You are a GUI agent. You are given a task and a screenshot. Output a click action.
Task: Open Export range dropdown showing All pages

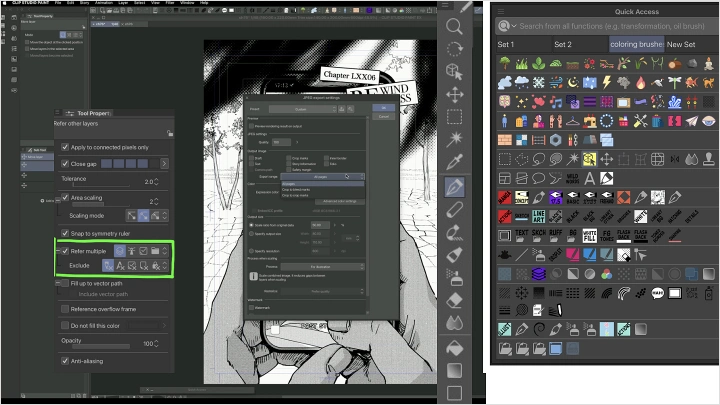(x=322, y=176)
